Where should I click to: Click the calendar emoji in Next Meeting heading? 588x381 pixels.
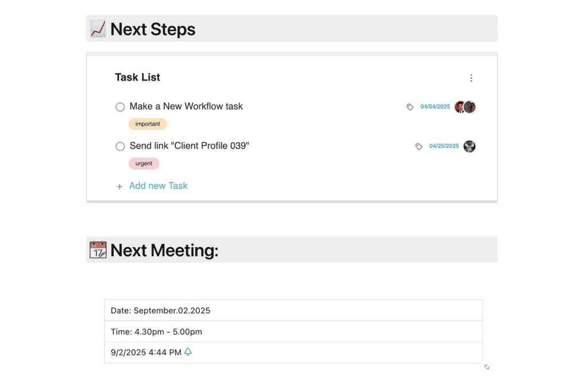click(98, 250)
